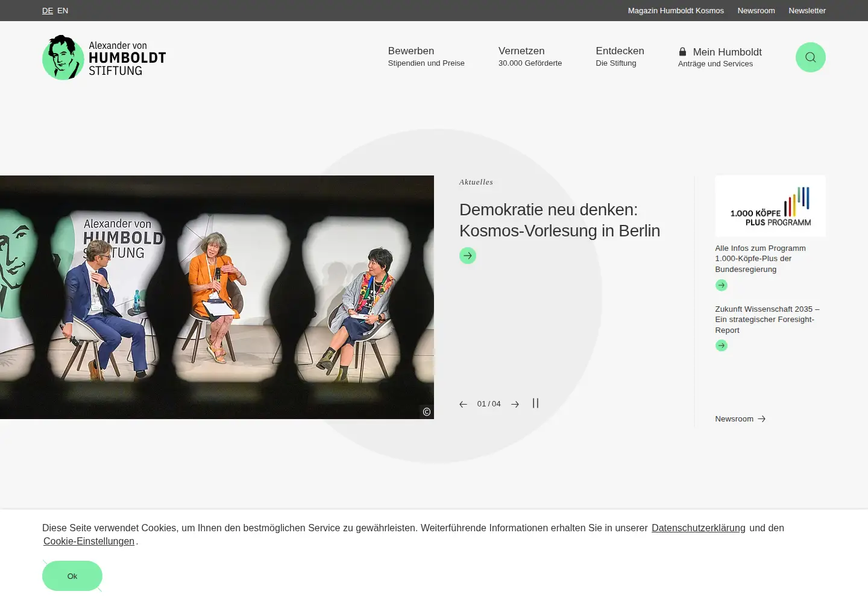Open the Vernetzen menu
Image resolution: width=868 pixels, height=603 pixels.
click(530, 57)
